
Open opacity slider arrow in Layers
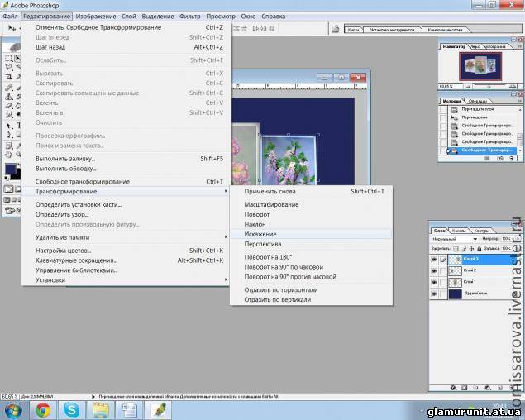tap(517, 238)
